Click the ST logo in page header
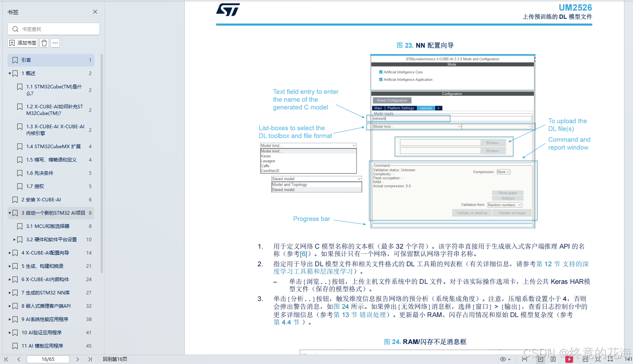The width and height of the screenshot is (633, 364). (x=228, y=10)
